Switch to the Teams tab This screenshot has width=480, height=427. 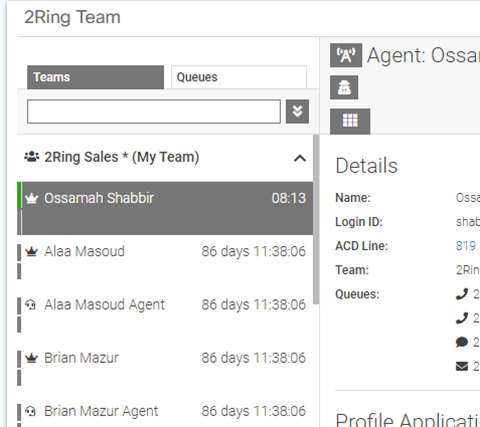coord(95,77)
